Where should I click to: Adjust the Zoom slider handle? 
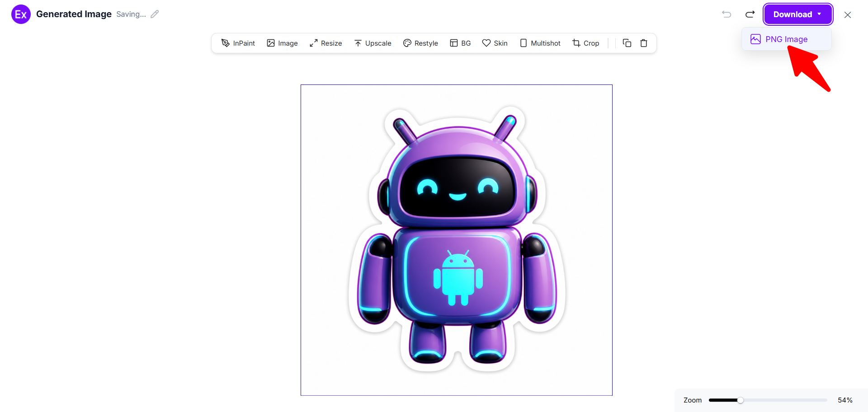pyautogui.click(x=741, y=400)
